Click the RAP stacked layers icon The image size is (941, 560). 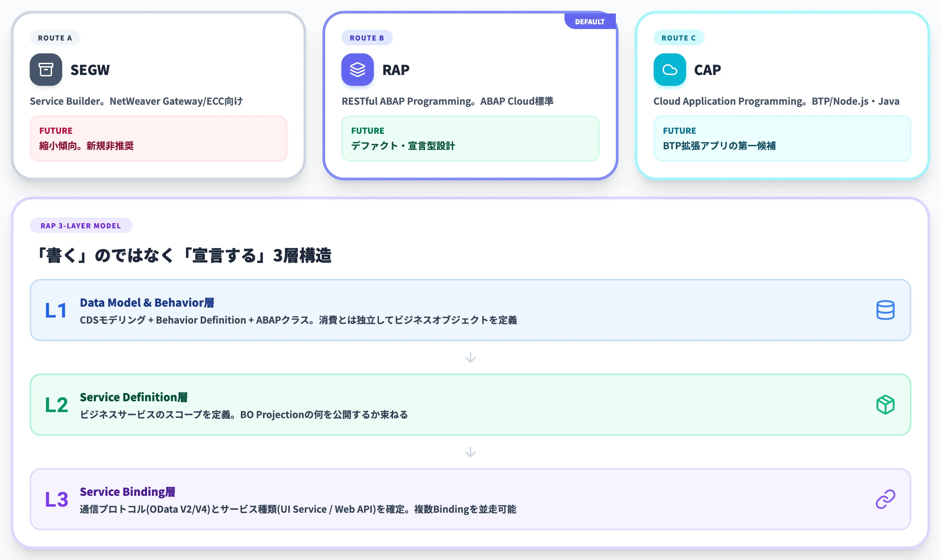(357, 70)
